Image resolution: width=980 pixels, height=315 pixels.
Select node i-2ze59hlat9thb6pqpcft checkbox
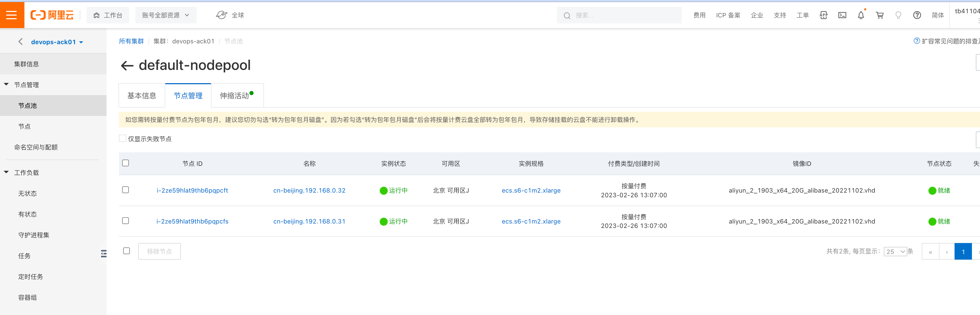coord(125,190)
